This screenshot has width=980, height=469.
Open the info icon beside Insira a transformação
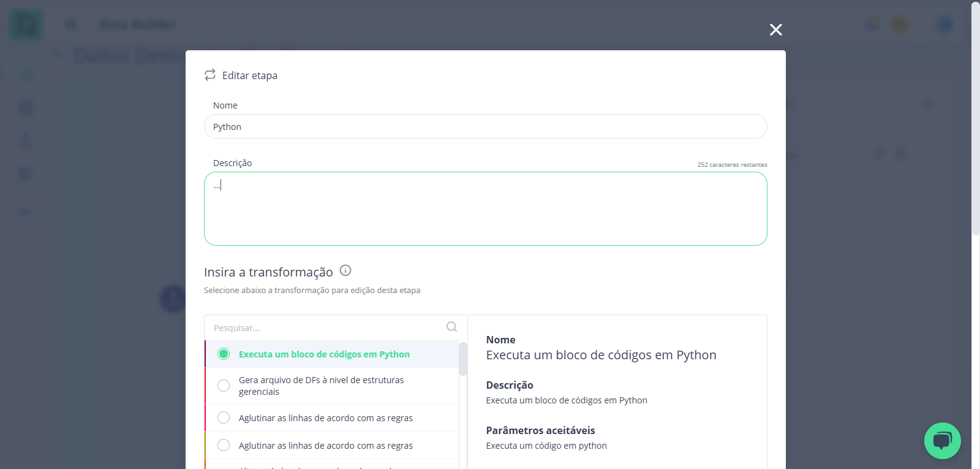(x=345, y=270)
